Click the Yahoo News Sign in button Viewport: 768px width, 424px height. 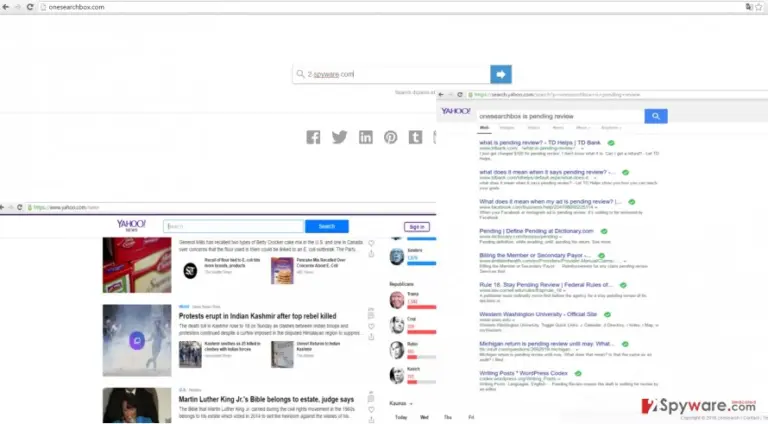click(417, 227)
